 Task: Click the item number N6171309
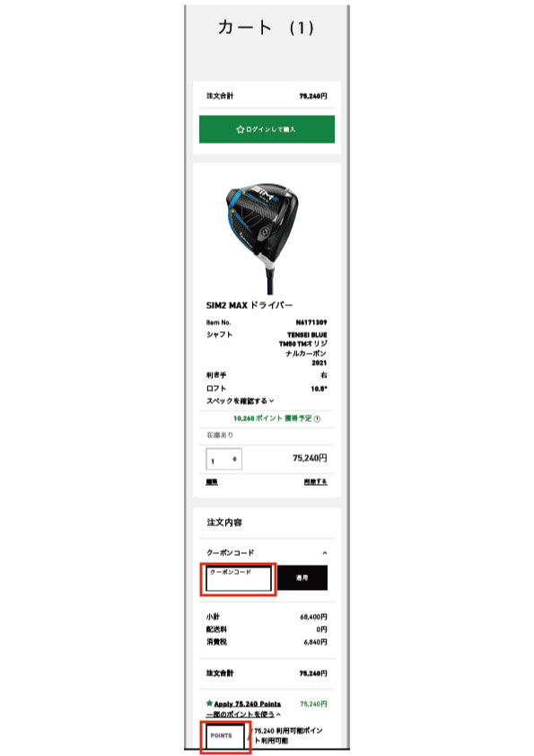(311, 322)
